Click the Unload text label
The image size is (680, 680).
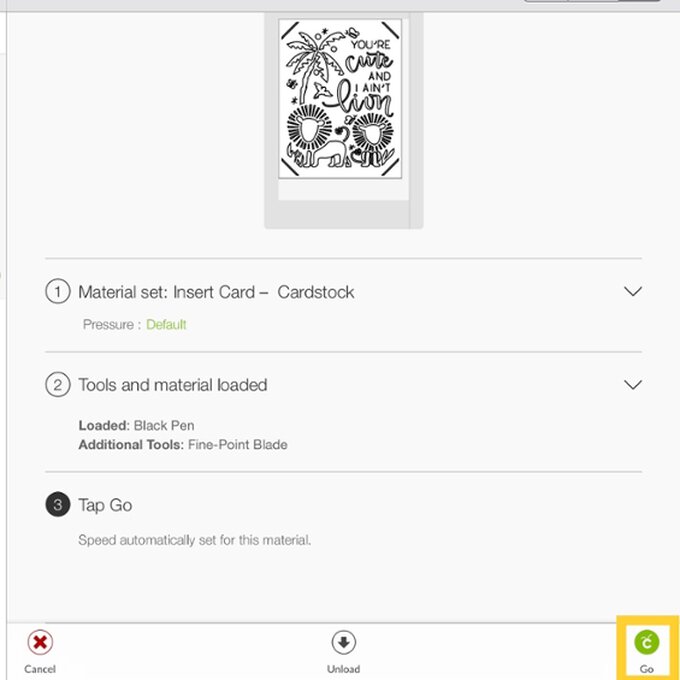pyautogui.click(x=343, y=669)
